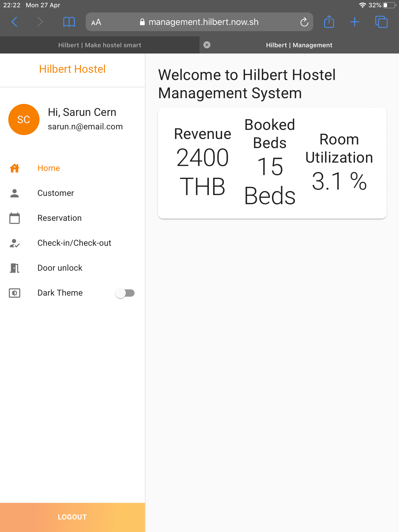Open Safari bookmarks book icon
The width and height of the screenshot is (399, 532).
coord(69,22)
